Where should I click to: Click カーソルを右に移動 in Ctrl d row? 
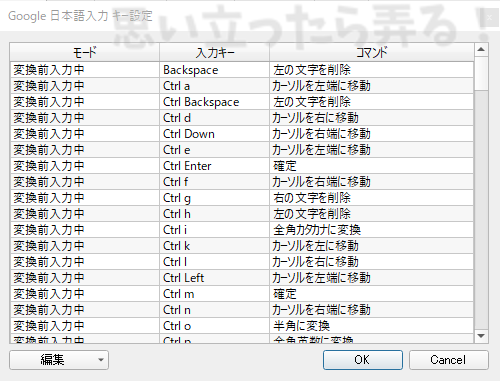click(372, 118)
